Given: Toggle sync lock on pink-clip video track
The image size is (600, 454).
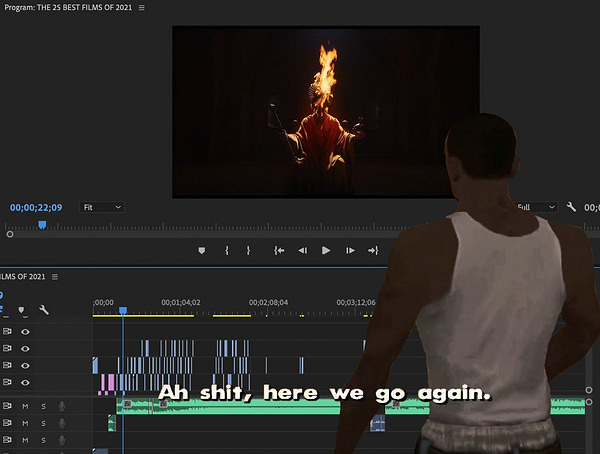Looking at the screenshot, I should tap(7, 382).
